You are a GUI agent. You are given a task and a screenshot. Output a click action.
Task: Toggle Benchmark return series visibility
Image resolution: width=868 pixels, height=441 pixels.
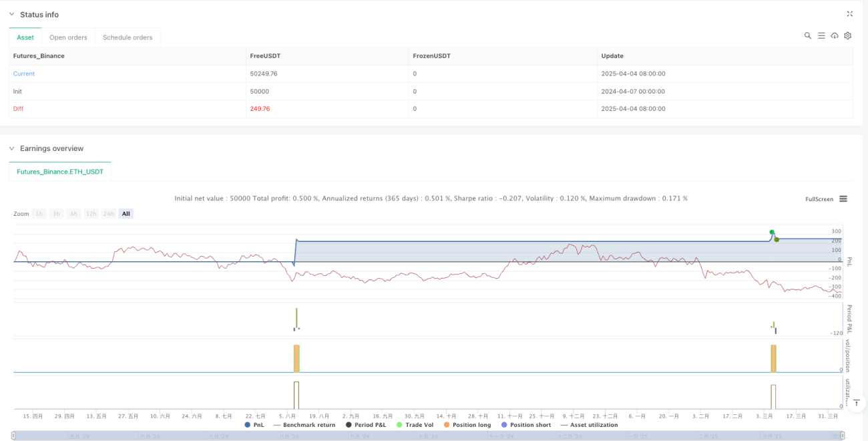click(x=304, y=425)
